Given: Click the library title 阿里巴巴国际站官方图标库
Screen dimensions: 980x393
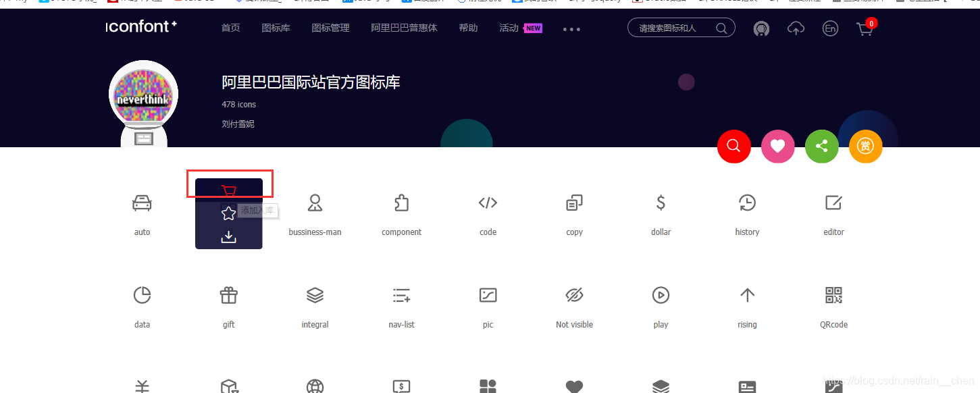Looking at the screenshot, I should 311,82.
